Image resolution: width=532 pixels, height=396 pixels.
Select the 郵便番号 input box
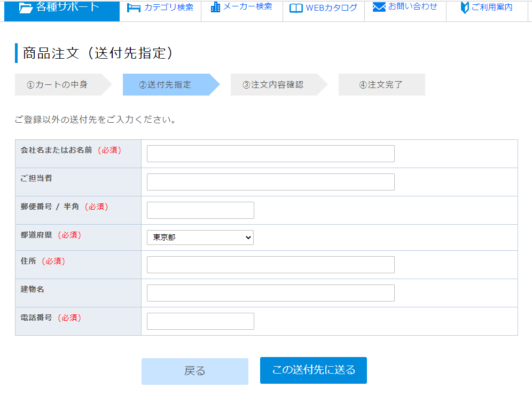click(200, 210)
